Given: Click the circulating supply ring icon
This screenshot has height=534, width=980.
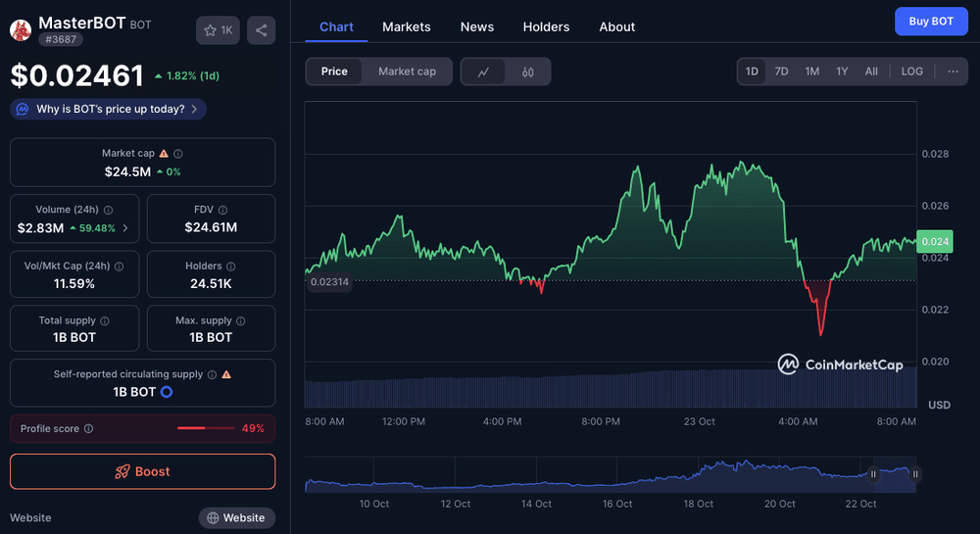Looking at the screenshot, I should [x=167, y=392].
